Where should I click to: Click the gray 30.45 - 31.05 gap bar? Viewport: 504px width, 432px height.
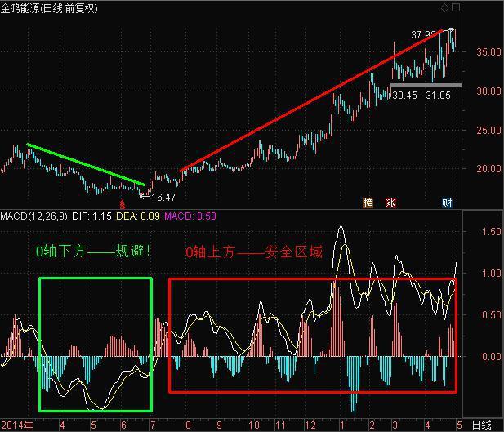426,85
